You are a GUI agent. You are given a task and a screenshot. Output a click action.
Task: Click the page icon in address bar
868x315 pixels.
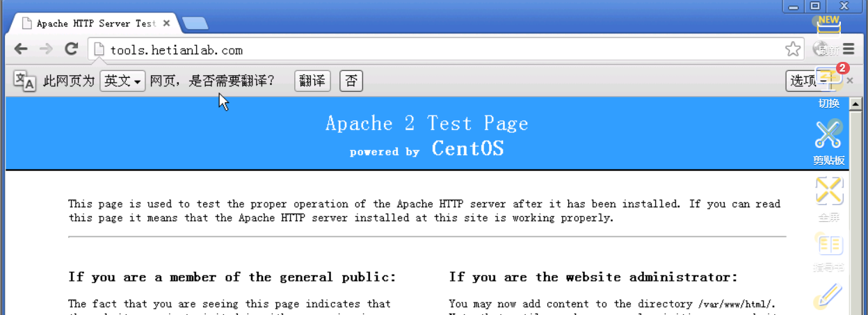click(99, 49)
